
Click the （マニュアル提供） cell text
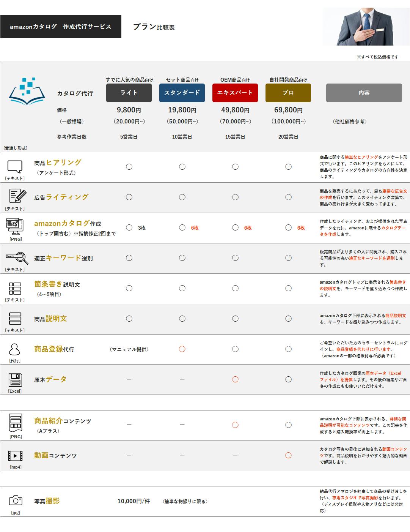point(129,349)
